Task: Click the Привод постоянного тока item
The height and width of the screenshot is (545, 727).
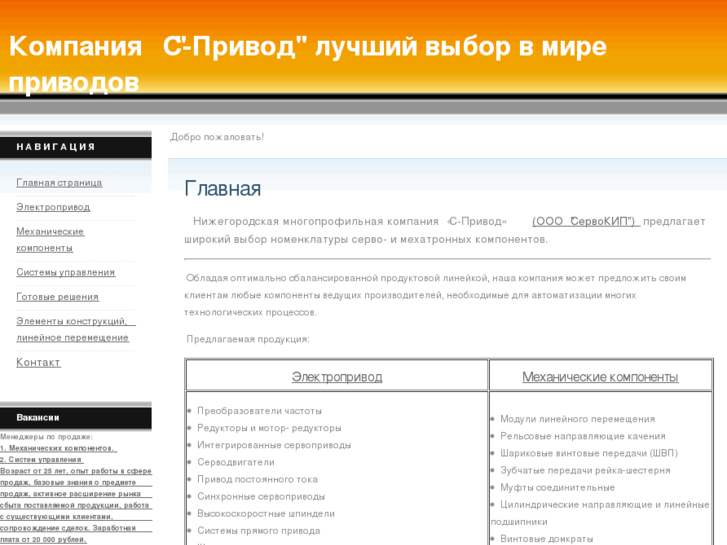Action: (x=257, y=480)
